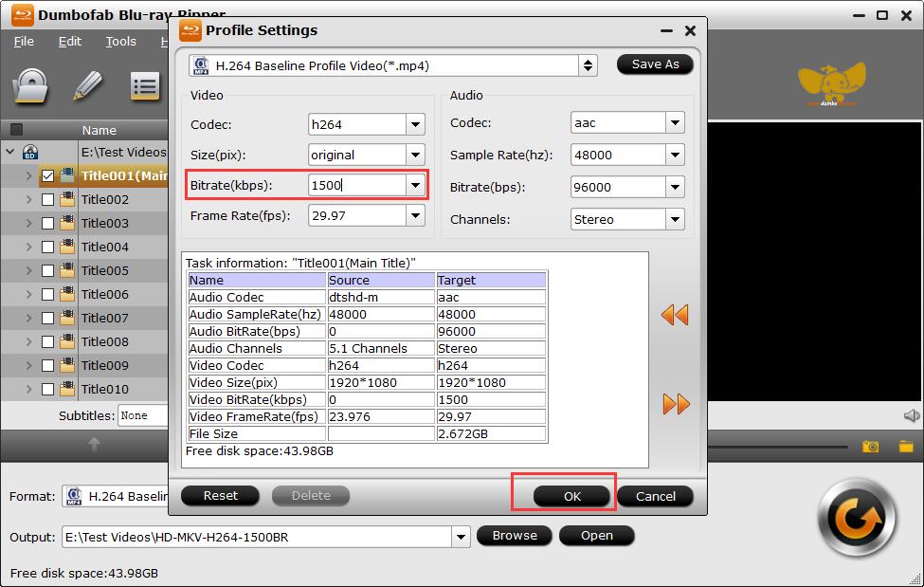Confirm settings with the OK button
924x587 pixels.
572,496
